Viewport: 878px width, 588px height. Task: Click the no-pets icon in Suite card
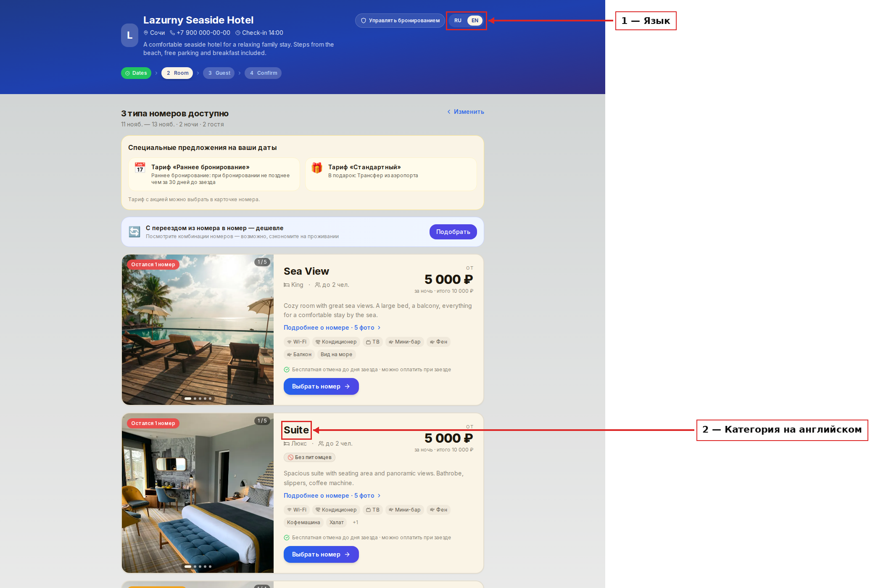pos(290,457)
